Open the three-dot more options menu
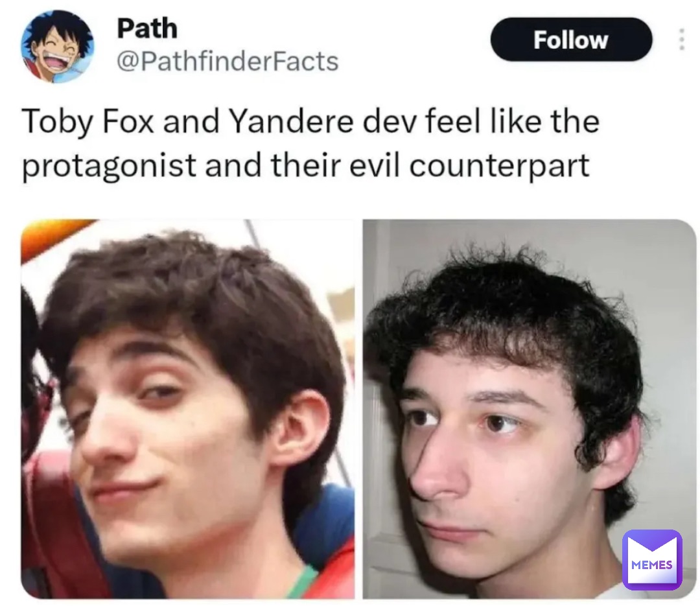700x606 pixels. [681, 40]
